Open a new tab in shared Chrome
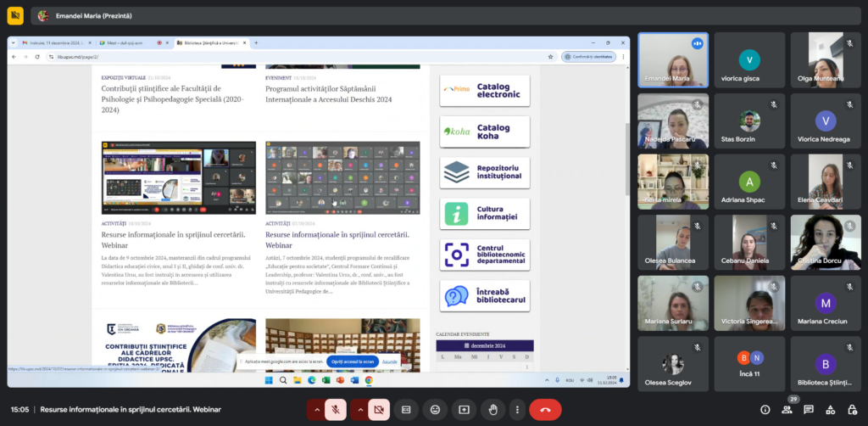Viewport: 868px width, 426px height. point(256,42)
